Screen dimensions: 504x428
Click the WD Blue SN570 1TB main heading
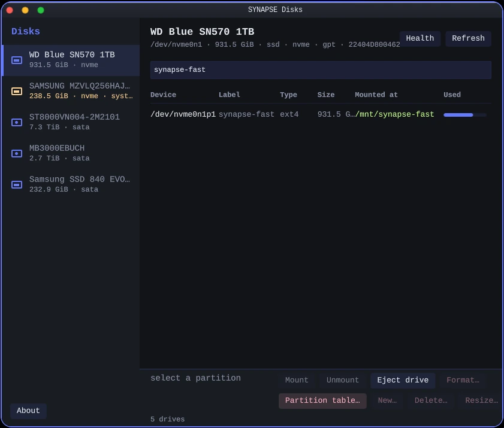coord(202,32)
